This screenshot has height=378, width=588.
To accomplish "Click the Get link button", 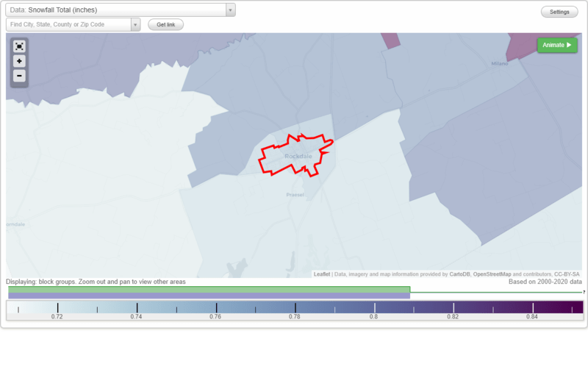I will (x=166, y=25).
